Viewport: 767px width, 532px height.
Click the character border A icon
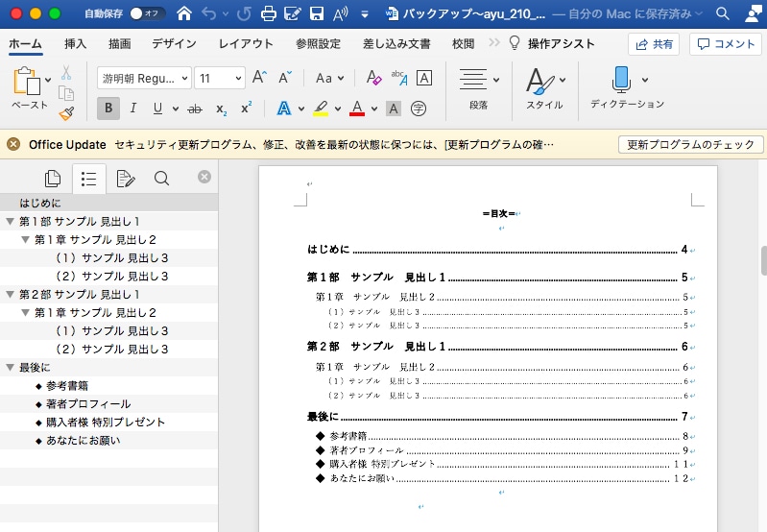(424, 78)
